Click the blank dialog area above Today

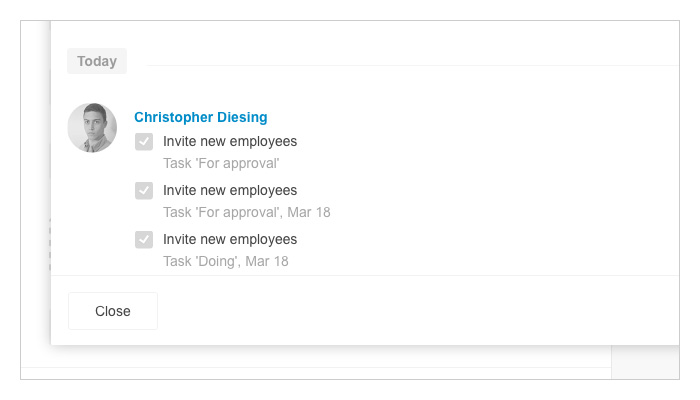point(365,34)
